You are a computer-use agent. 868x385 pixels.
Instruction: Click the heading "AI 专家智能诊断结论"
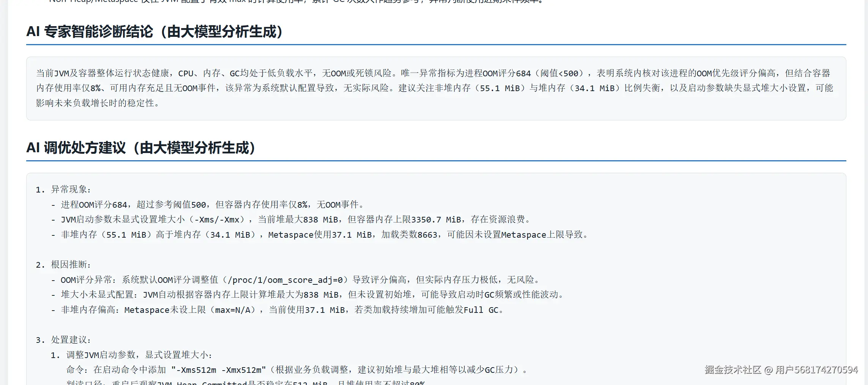pyautogui.click(x=155, y=32)
